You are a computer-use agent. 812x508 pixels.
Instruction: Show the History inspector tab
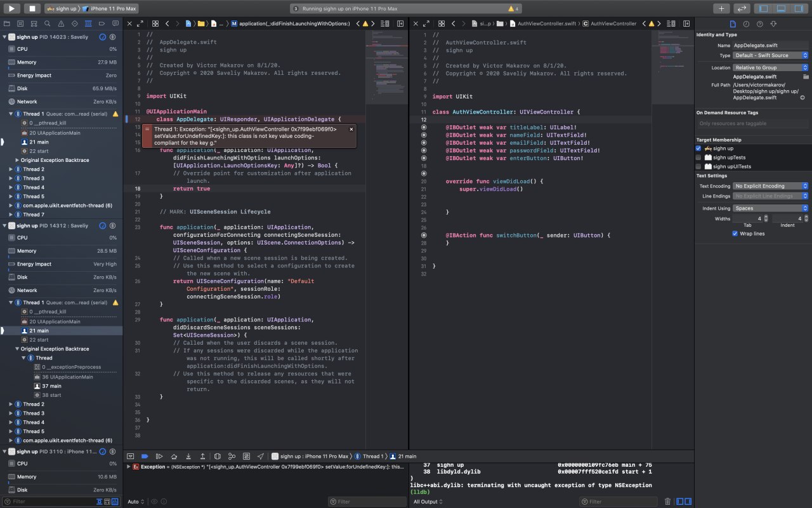746,23
